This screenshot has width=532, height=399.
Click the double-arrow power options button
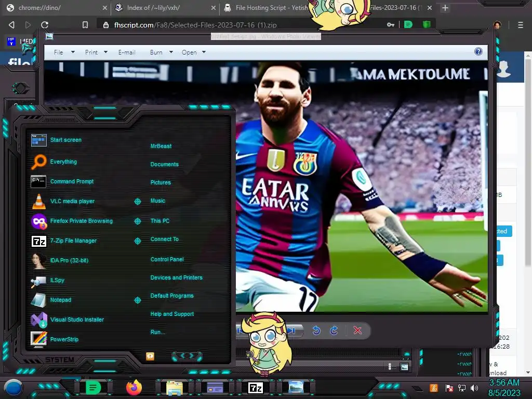187,356
